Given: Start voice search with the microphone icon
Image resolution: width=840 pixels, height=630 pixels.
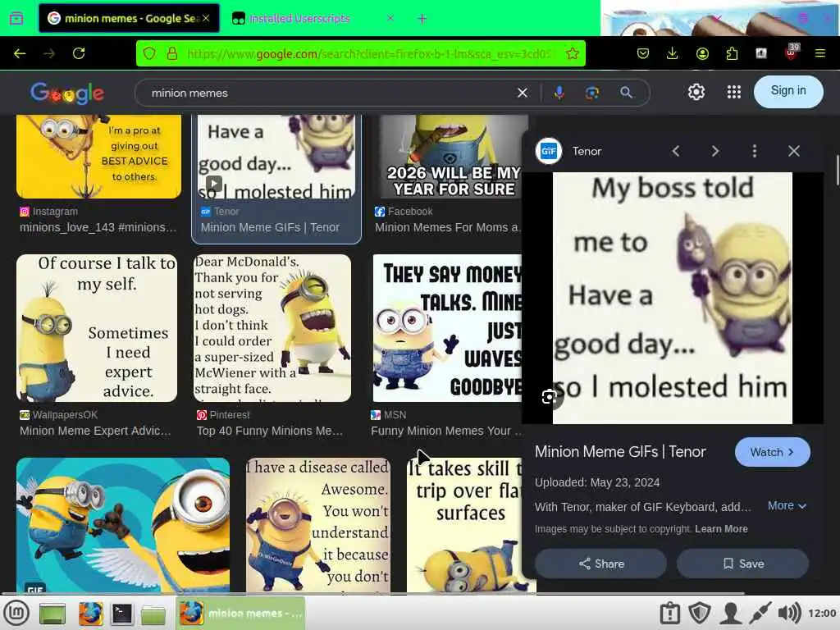Looking at the screenshot, I should (559, 93).
